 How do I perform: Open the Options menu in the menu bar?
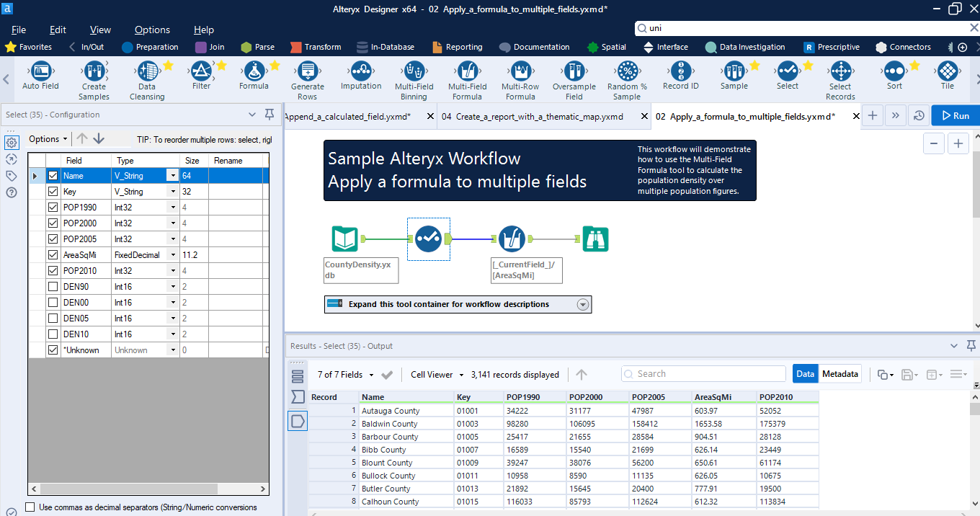tap(152, 30)
